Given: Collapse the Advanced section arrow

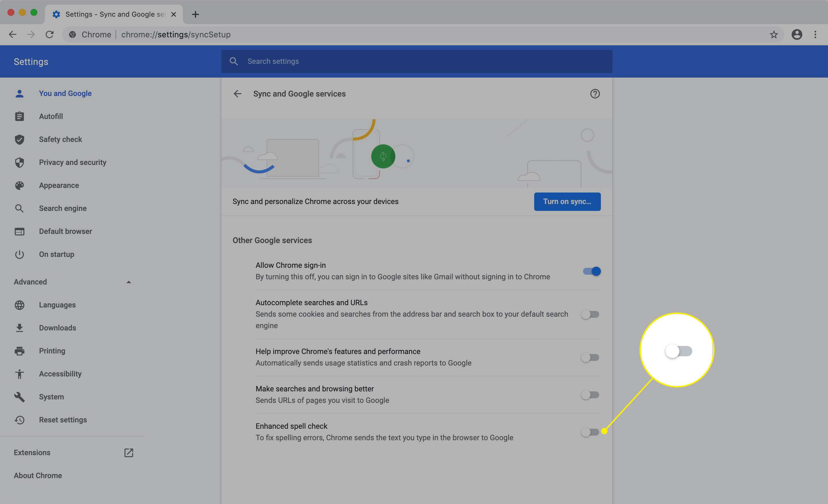Looking at the screenshot, I should coord(129,282).
